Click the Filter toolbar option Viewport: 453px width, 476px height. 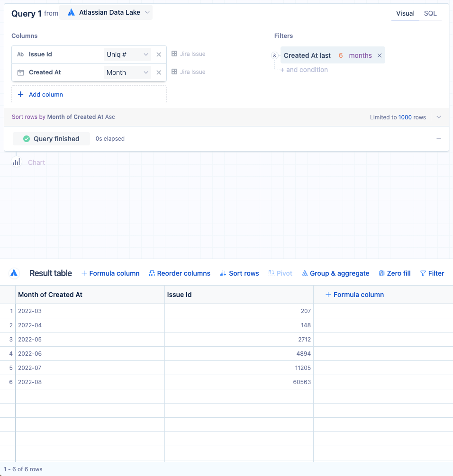tap(432, 273)
